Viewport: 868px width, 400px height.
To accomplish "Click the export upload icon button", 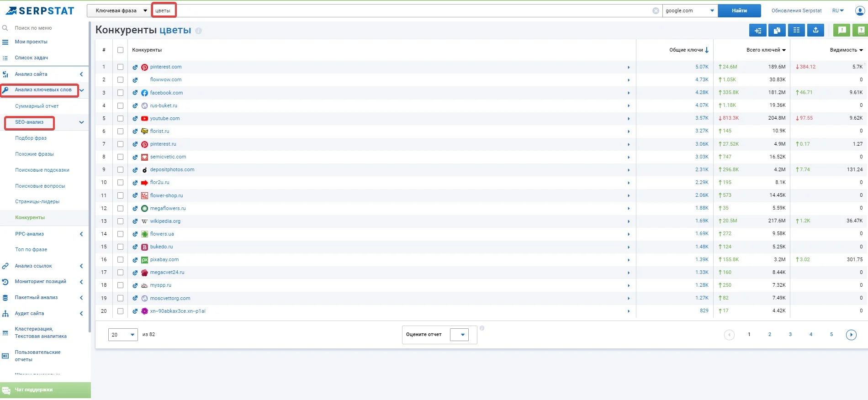I will [x=815, y=30].
